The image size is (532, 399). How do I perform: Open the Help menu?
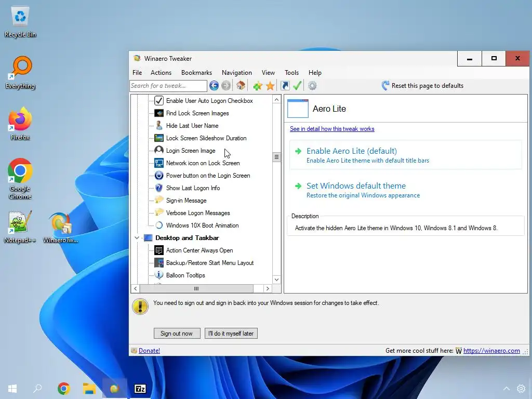(314, 73)
